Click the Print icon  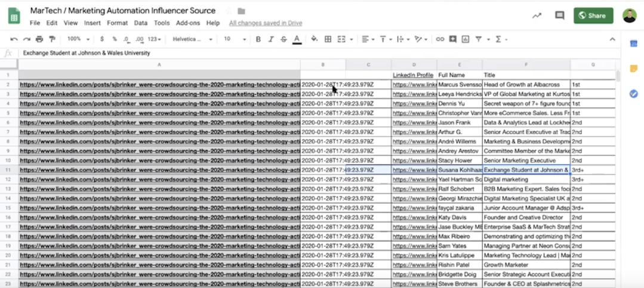coord(39,39)
